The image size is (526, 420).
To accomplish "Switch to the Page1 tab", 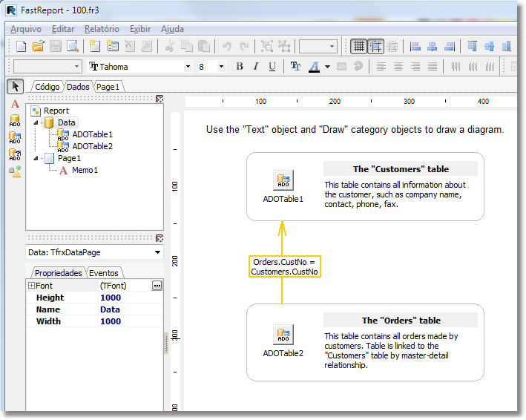I will (x=108, y=87).
